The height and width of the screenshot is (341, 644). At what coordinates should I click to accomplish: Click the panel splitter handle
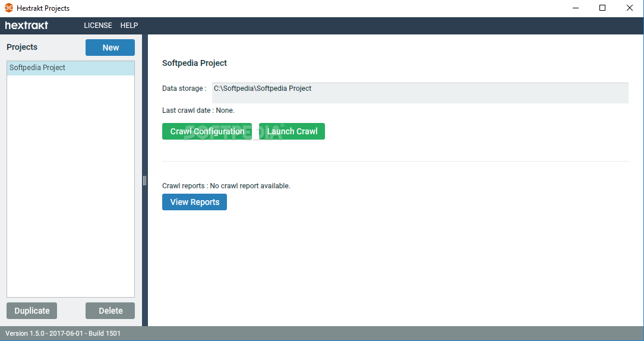144,181
